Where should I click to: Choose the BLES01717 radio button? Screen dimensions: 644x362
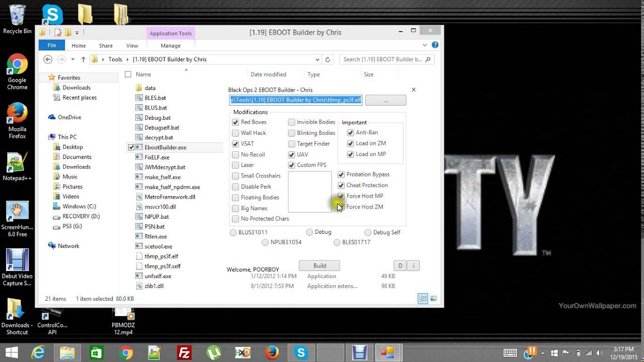(x=337, y=242)
